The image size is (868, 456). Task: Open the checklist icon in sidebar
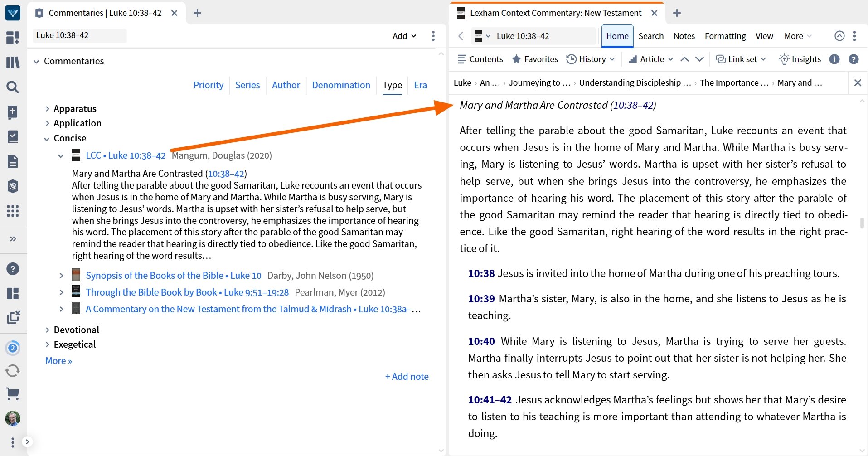pyautogui.click(x=13, y=136)
